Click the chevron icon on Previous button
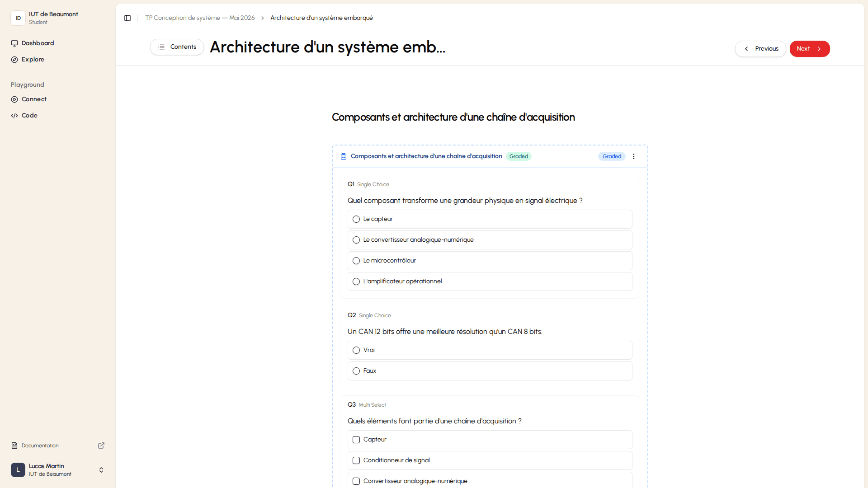This screenshot has height=488, width=868. pos(746,49)
